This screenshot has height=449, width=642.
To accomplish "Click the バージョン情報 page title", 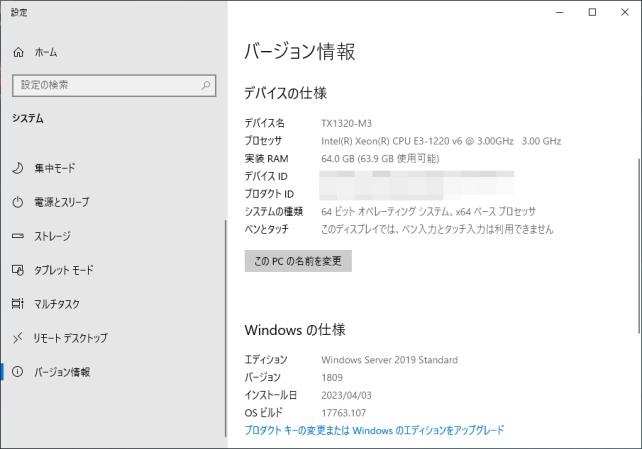I will tap(300, 52).
